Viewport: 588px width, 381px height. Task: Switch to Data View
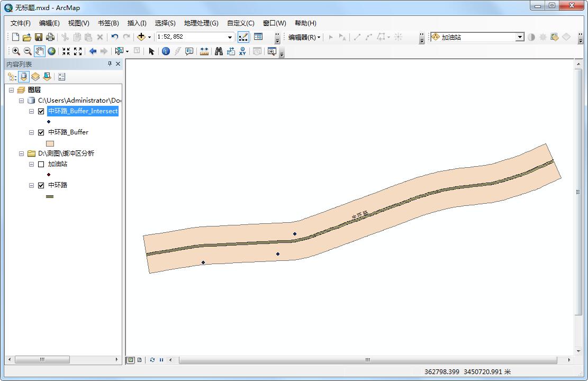click(130, 360)
